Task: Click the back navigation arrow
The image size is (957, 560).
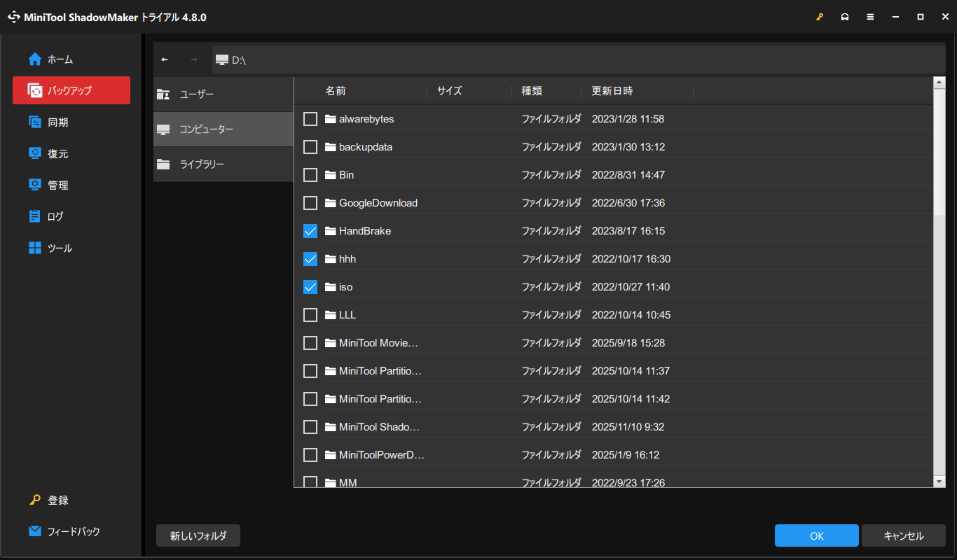Action: click(x=164, y=59)
